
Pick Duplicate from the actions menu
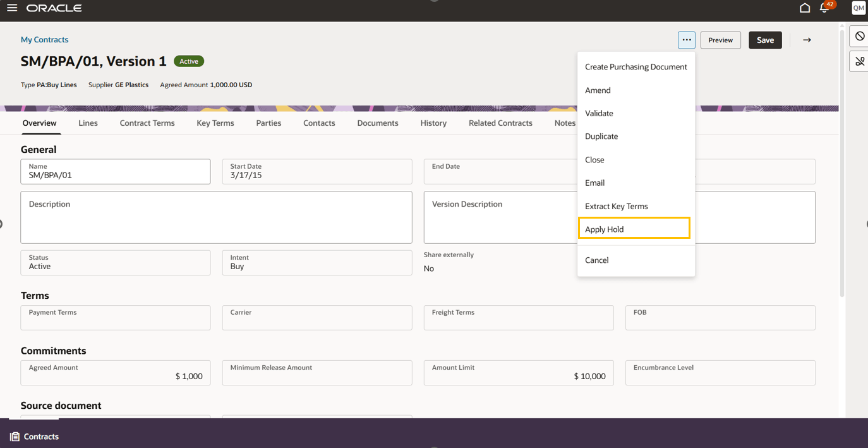click(x=601, y=136)
